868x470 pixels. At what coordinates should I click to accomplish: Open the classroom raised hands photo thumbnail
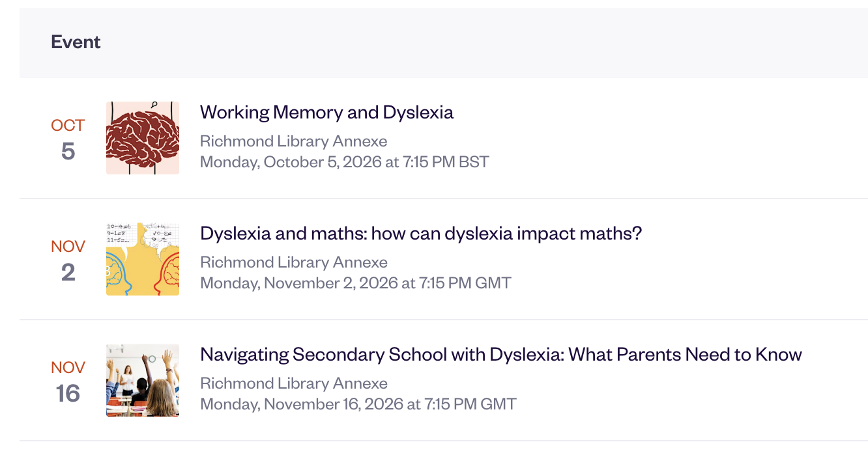click(x=143, y=380)
